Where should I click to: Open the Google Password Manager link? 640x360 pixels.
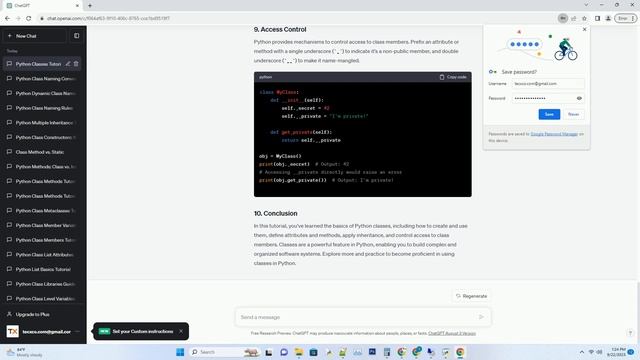point(554,134)
